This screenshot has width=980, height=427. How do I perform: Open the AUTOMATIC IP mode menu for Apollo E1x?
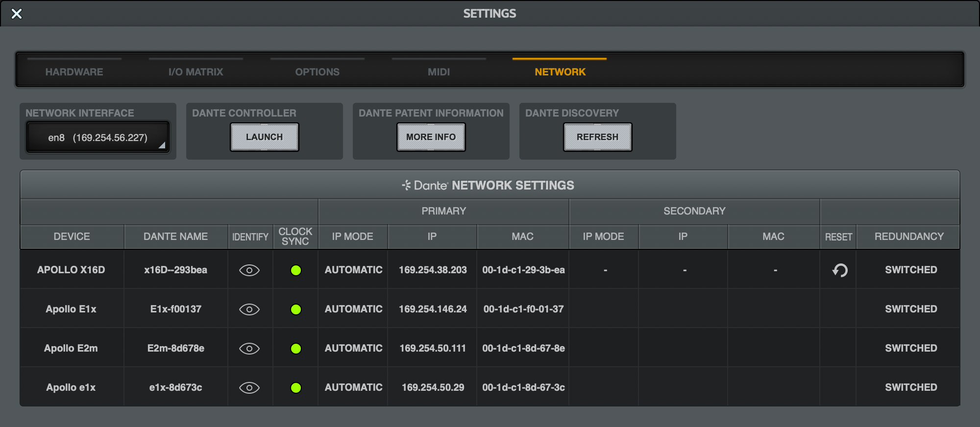353,309
